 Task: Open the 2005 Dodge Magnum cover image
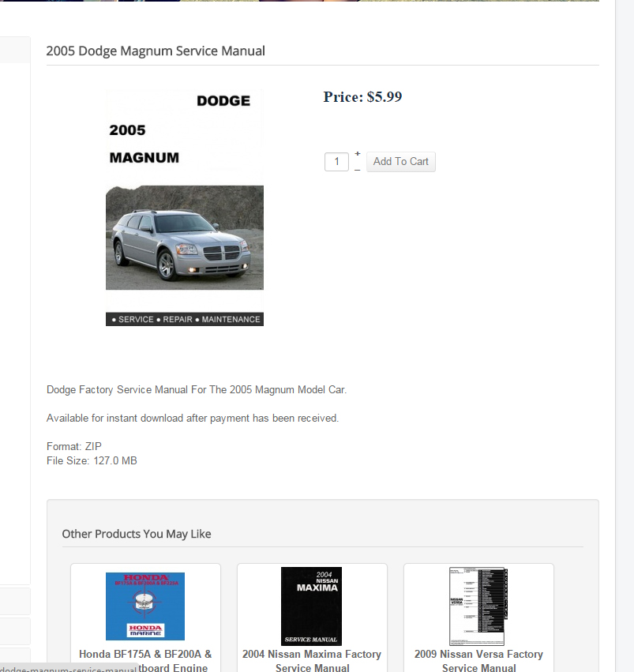(185, 208)
